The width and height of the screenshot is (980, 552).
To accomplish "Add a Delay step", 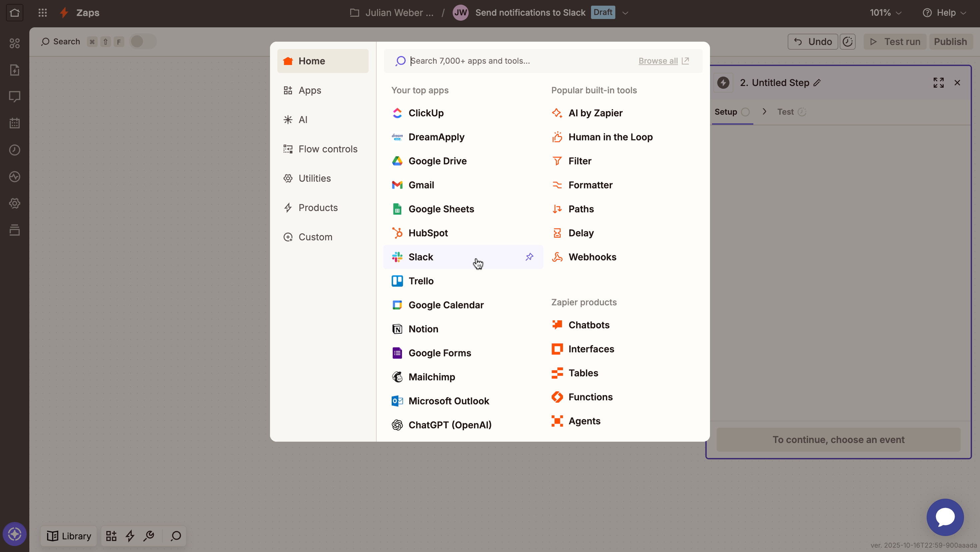I will tap(623, 233).
